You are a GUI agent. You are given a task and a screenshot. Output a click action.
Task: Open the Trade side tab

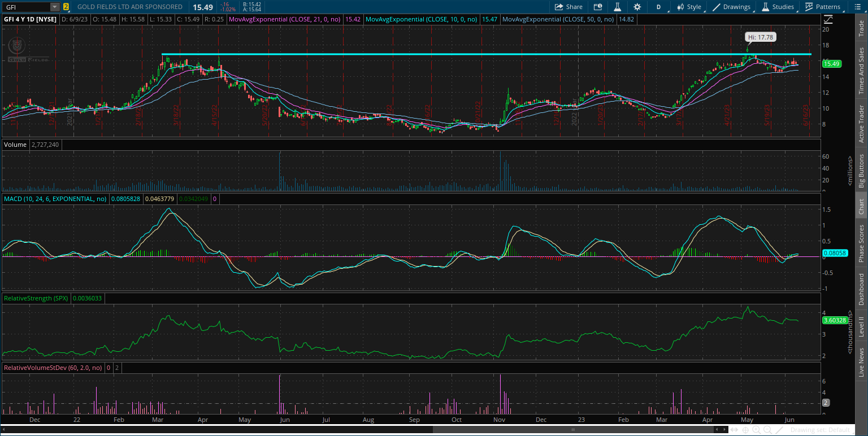(861, 29)
